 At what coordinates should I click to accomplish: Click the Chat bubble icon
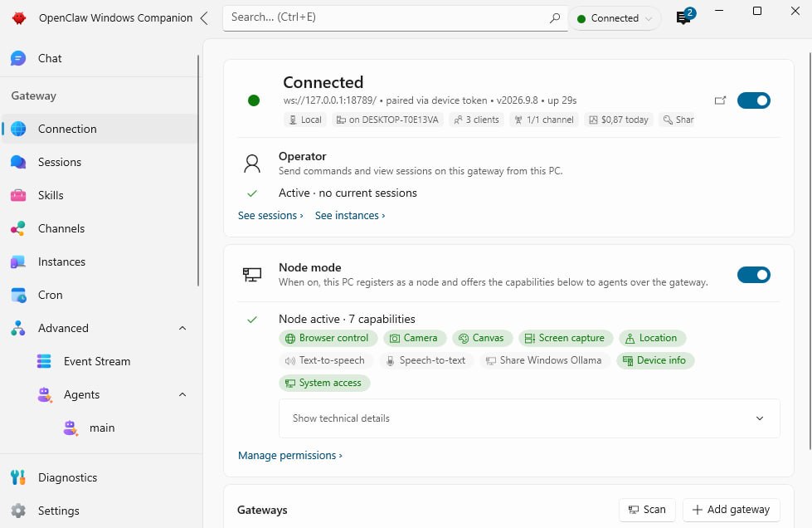18,58
